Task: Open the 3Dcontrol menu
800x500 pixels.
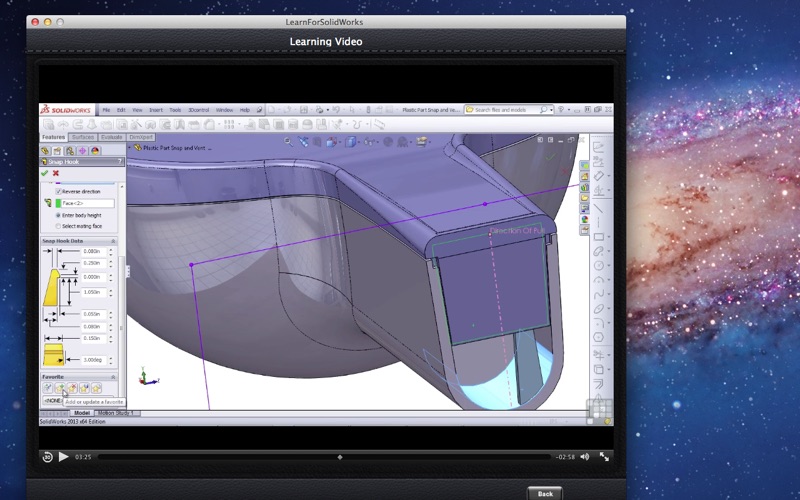Action: (x=198, y=110)
